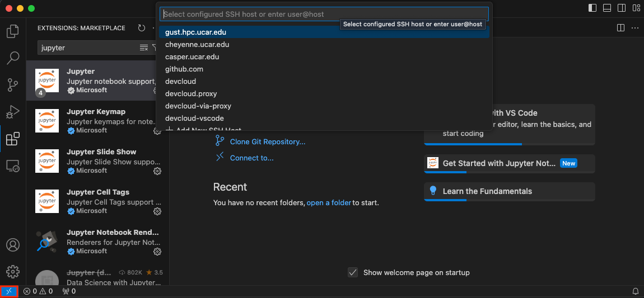Click the forwarded ports status item

[x=69, y=291]
